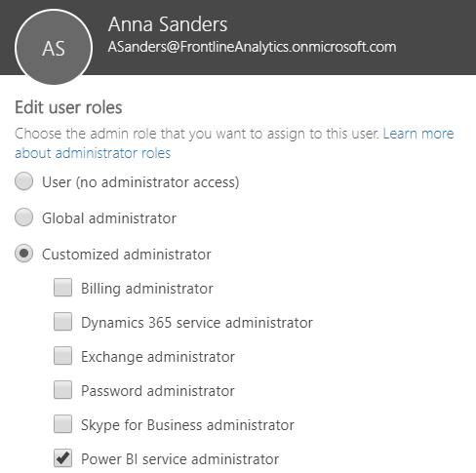Image resolution: width=476 pixels, height=473 pixels.
Task: Click the ASanders email address text
Action: [x=252, y=47]
